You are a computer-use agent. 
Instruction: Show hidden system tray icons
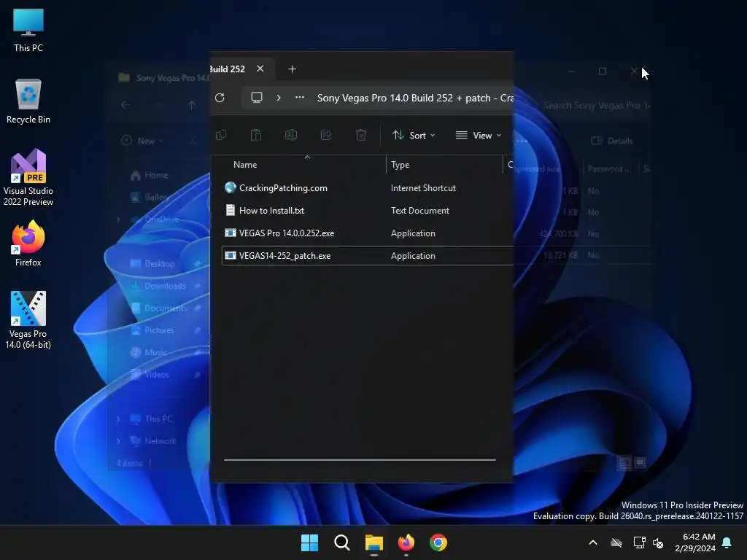tap(593, 542)
